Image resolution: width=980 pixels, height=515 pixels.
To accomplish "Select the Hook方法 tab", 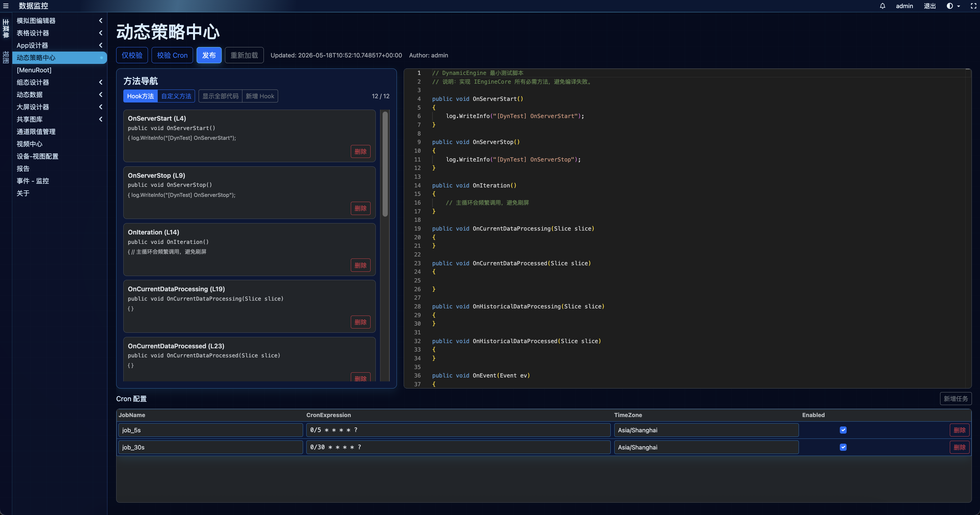I will (141, 96).
